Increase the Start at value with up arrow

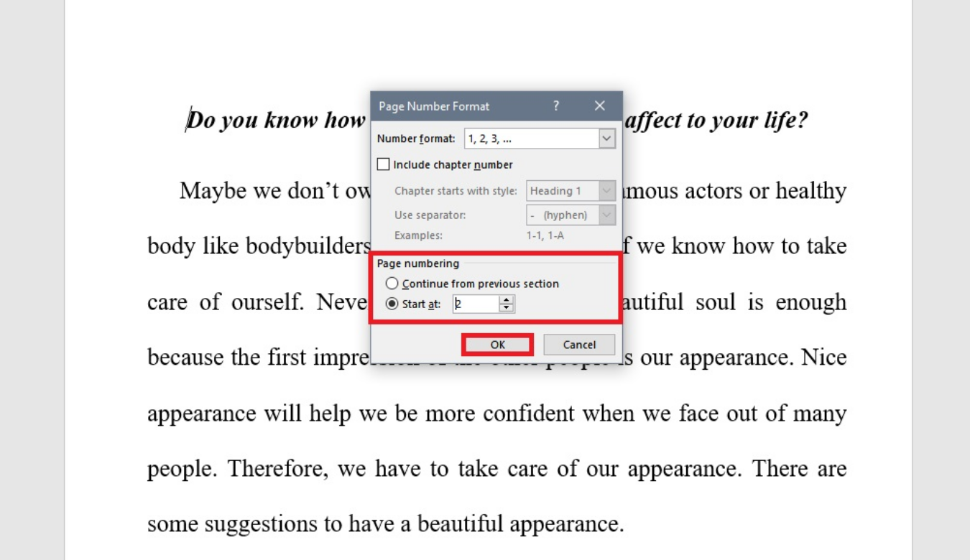coord(507,299)
